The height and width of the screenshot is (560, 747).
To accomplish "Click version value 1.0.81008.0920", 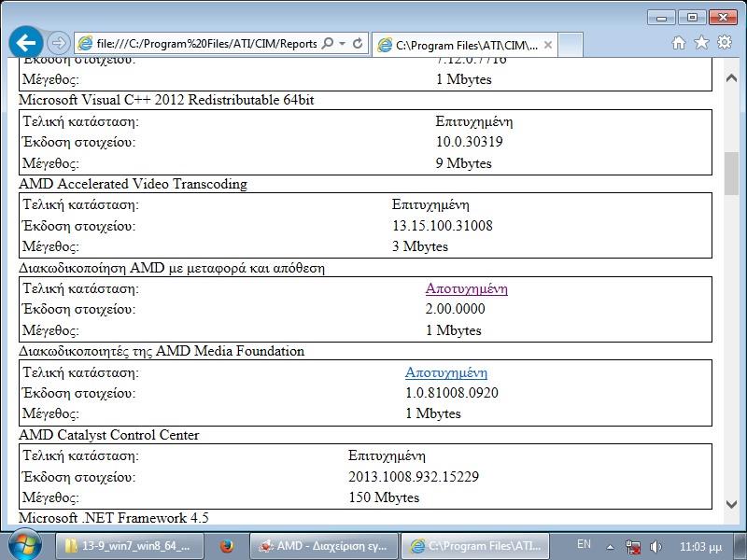I will pos(452,393).
